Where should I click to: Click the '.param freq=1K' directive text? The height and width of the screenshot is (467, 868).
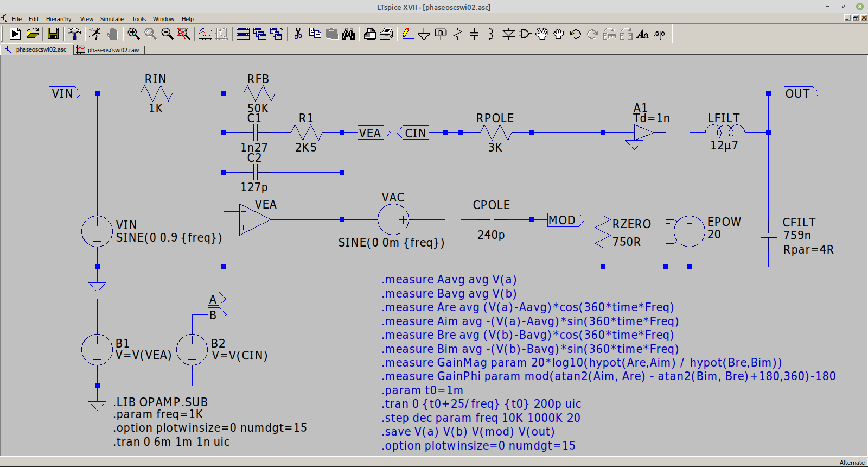point(158,414)
